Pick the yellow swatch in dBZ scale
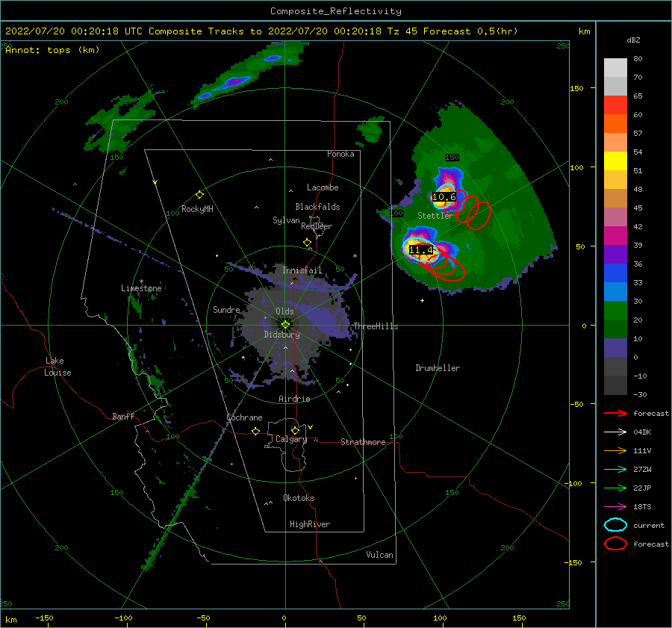The image size is (672, 628). 615,161
